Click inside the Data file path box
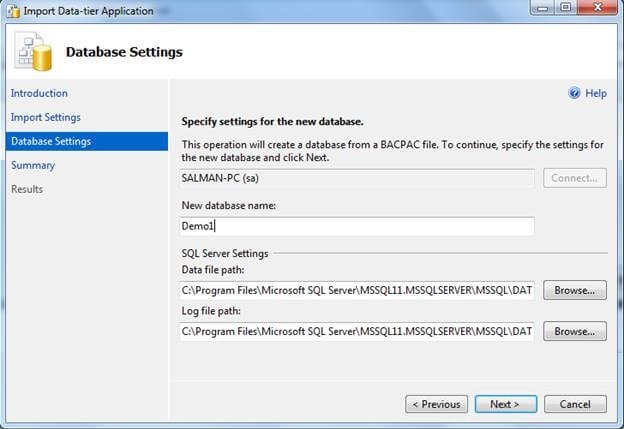 tap(357, 290)
